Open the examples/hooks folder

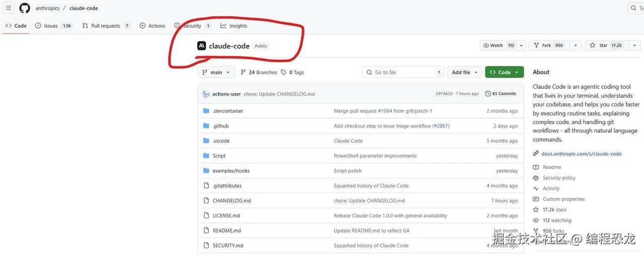231,171
